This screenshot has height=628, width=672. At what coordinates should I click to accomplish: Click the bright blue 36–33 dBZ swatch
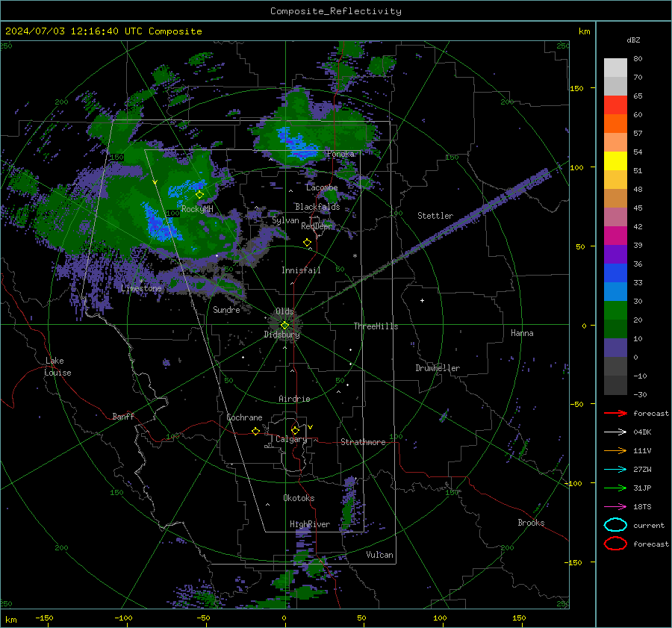tap(615, 273)
